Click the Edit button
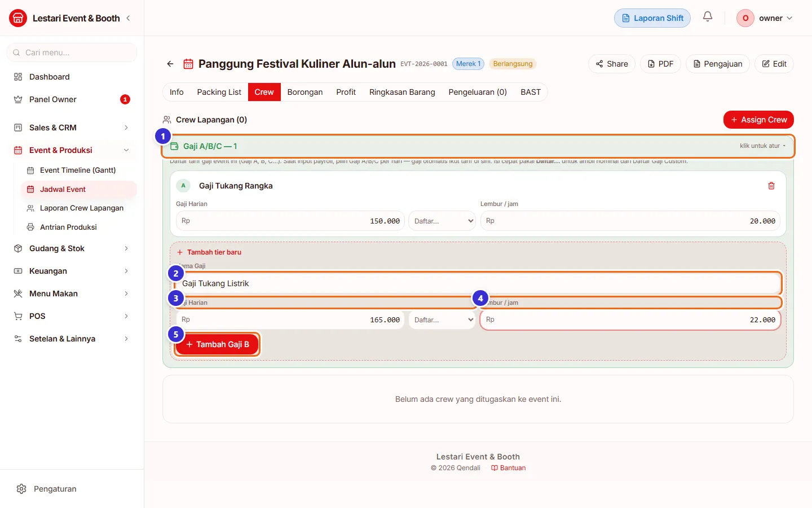Screen dimensions: 812x508 (774, 64)
